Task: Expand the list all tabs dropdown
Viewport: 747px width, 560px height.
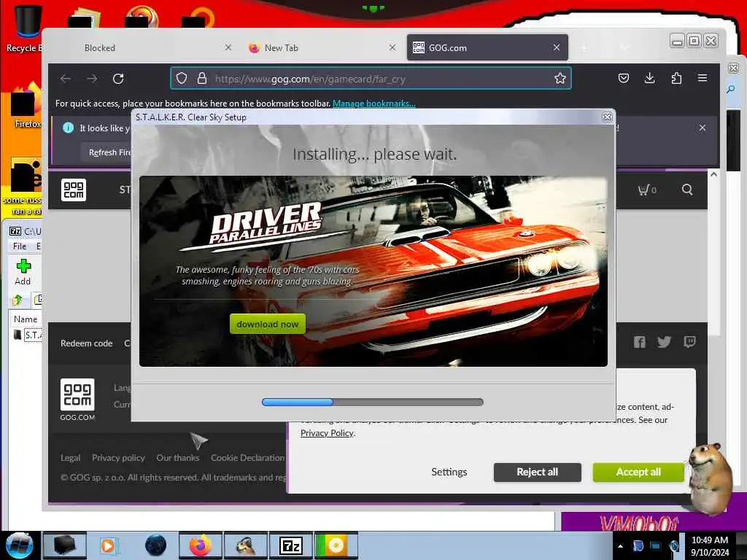Action: click(x=624, y=47)
